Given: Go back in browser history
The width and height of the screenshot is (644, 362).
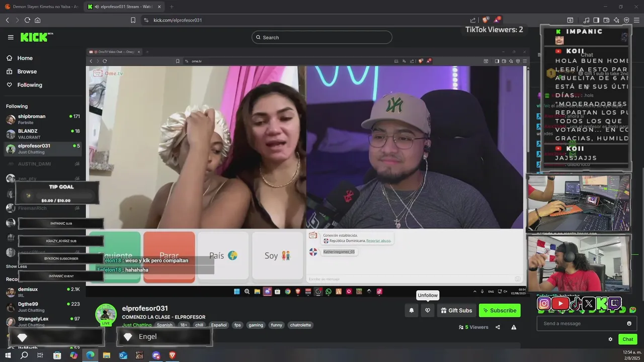Looking at the screenshot, I should click(x=8, y=20).
